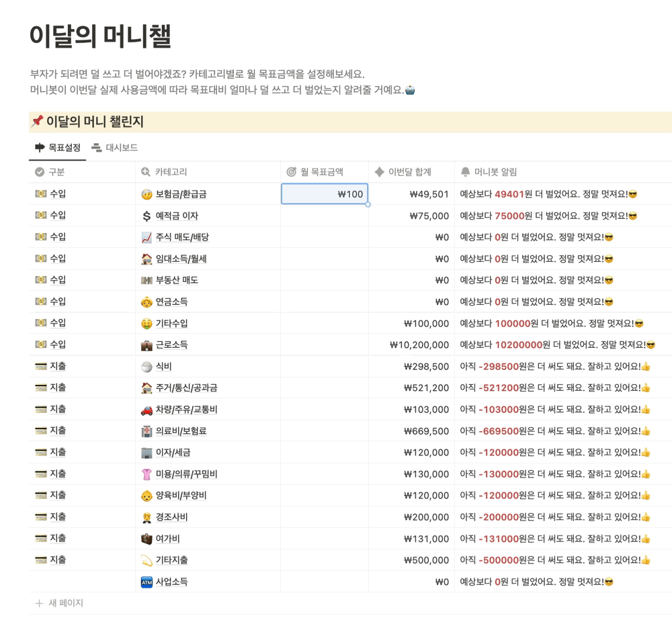Viewport: 672px width, 628px height.
Task: Select the ₩100 monthly goal cell
Action: [325, 194]
